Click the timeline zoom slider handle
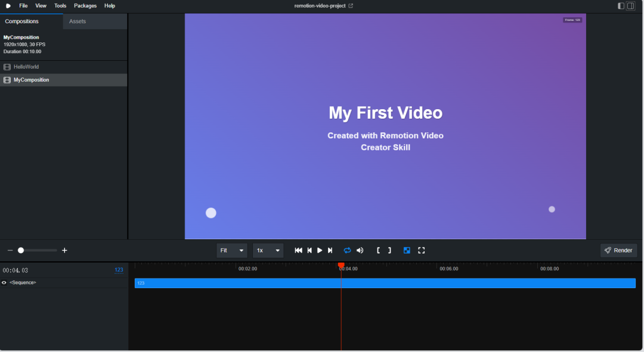This screenshot has width=644, height=352. click(21, 251)
